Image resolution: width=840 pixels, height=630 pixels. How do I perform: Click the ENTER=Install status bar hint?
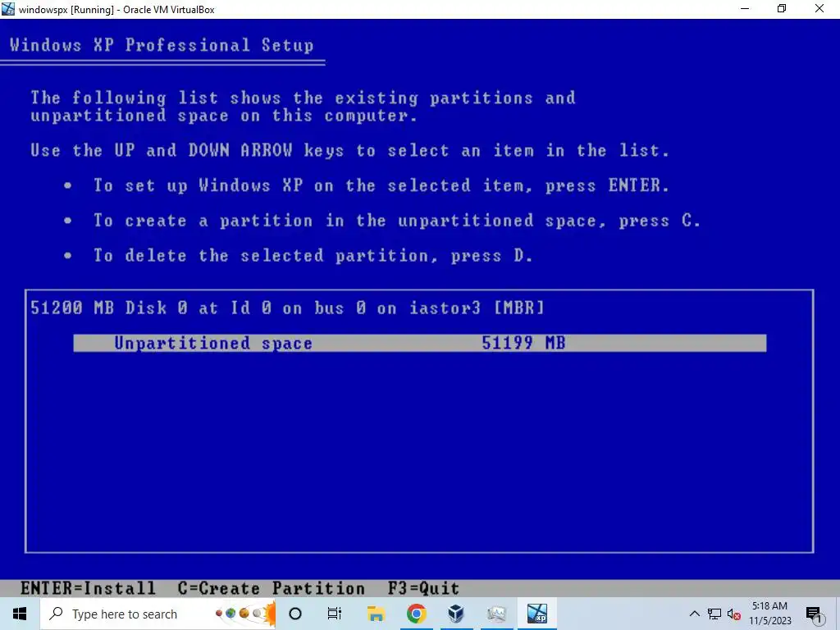(88, 588)
